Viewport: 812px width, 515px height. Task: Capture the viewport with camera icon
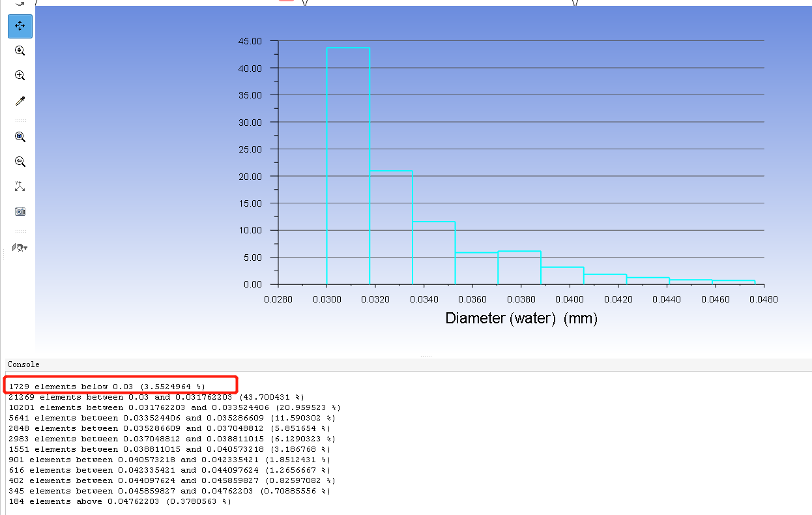click(x=20, y=212)
